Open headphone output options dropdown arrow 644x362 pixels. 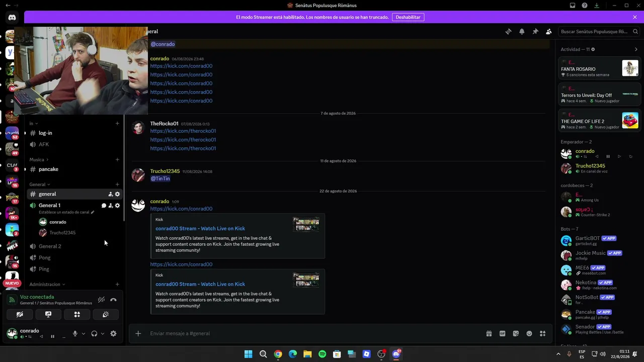(x=103, y=333)
